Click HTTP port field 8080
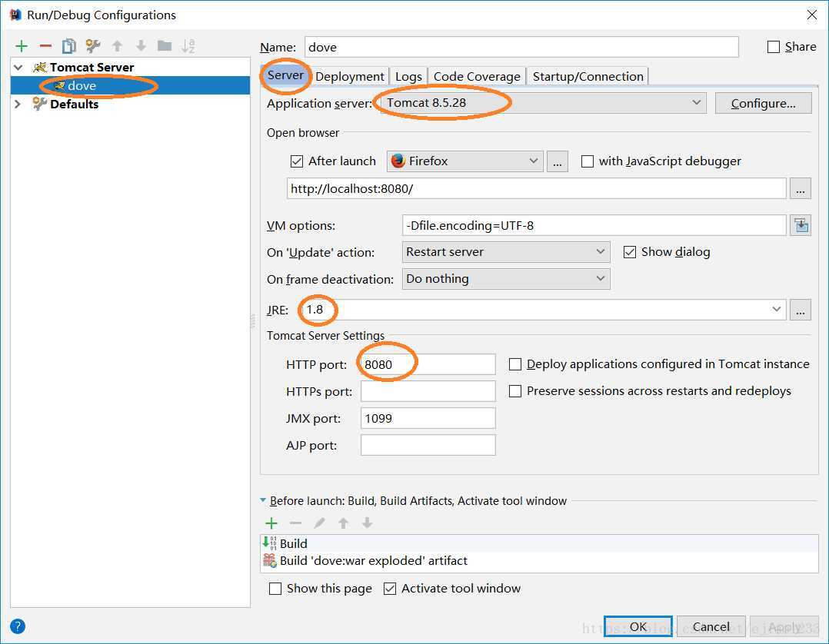The image size is (829, 644). click(x=428, y=364)
